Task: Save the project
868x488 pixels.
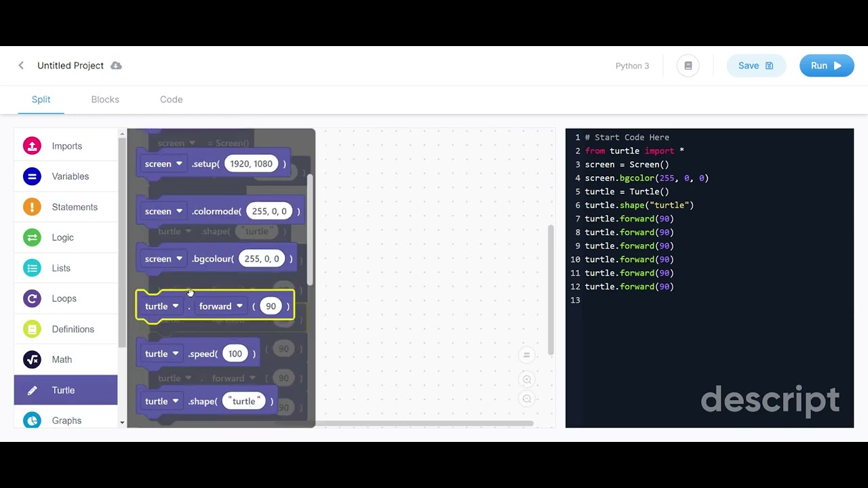Action: (x=756, y=66)
